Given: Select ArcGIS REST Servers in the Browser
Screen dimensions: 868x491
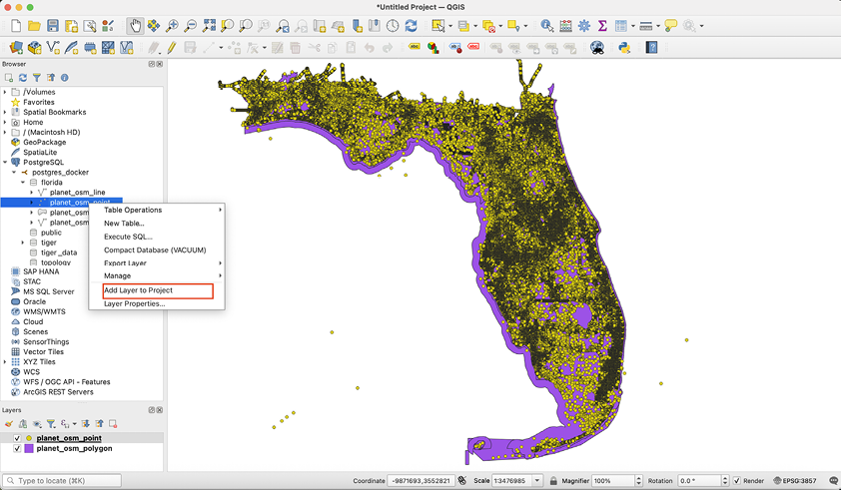Looking at the screenshot, I should pos(58,392).
